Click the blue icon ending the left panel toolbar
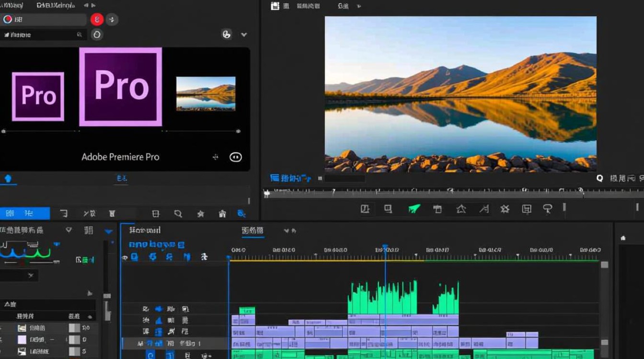The height and width of the screenshot is (359, 644). (242, 213)
